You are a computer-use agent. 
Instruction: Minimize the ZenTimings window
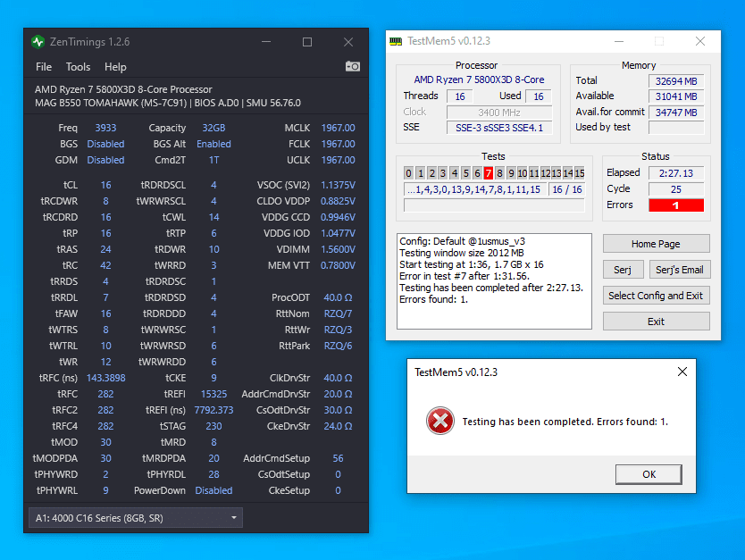pos(266,42)
